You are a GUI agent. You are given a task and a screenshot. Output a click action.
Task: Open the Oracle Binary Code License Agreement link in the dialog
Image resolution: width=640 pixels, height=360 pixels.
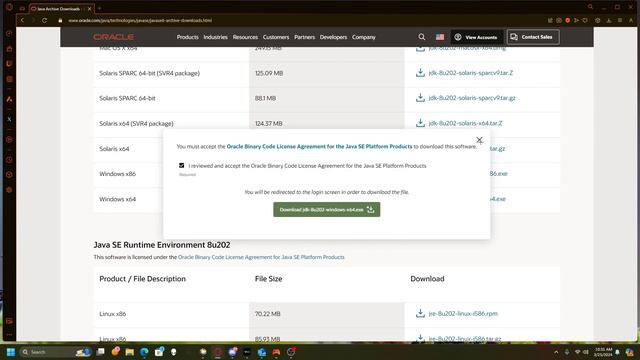tap(319, 146)
